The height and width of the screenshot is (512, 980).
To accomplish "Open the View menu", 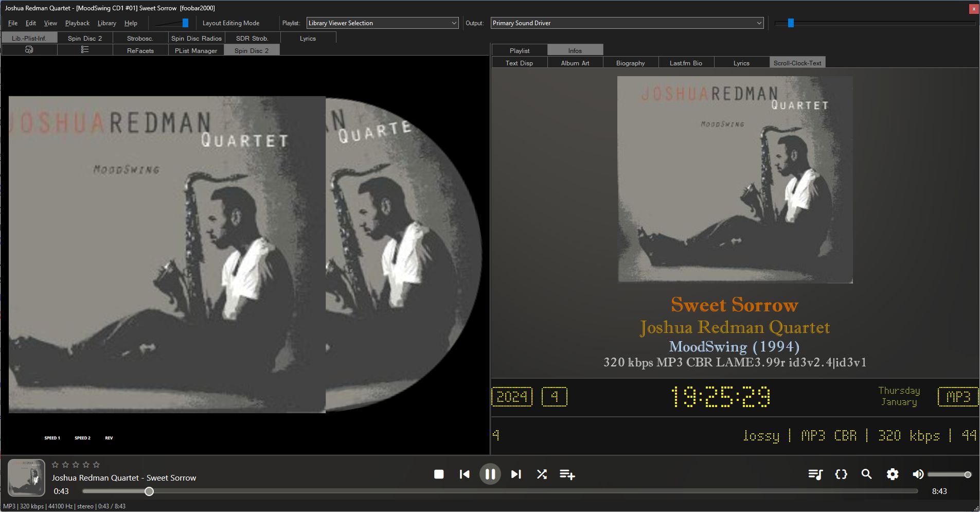I will click(x=50, y=23).
